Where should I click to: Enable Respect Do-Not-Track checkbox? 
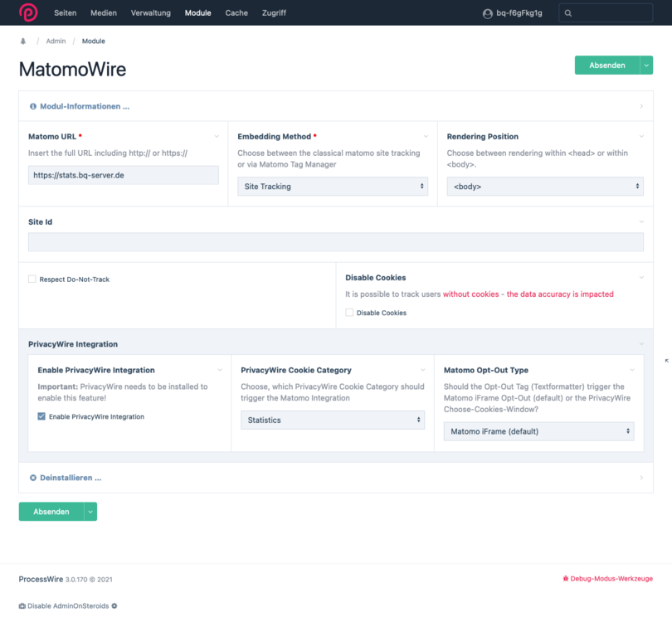pyautogui.click(x=32, y=279)
